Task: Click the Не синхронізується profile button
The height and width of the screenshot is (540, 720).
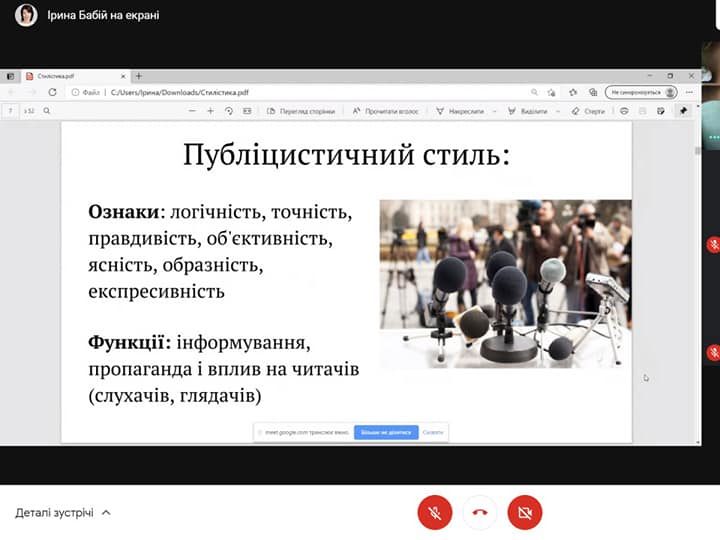Action: pos(641,92)
